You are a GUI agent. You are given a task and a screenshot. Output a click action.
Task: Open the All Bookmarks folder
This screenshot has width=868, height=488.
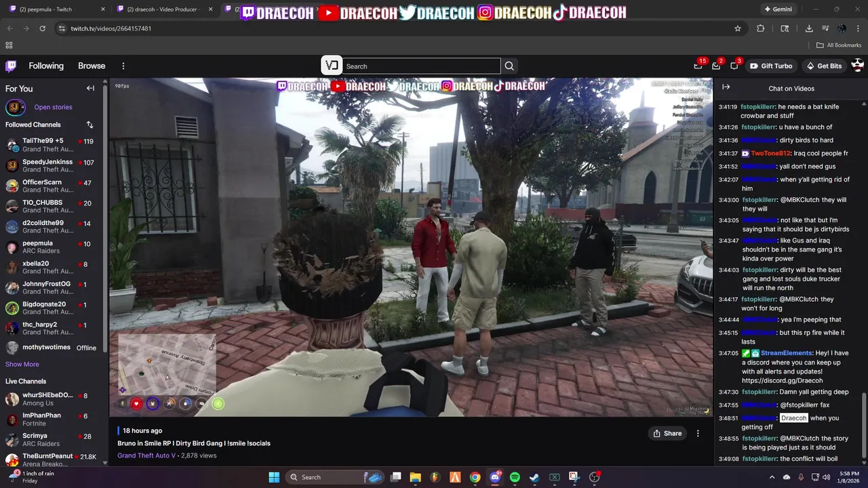839,45
